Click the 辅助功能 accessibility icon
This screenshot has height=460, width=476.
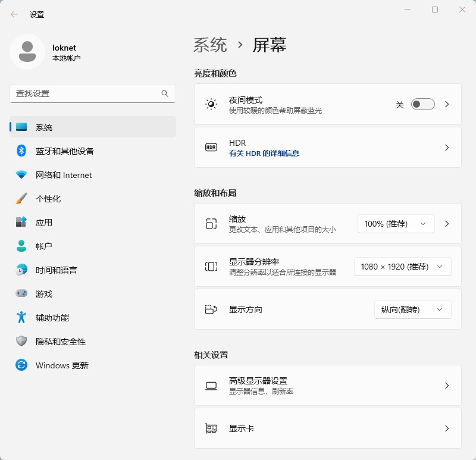tap(21, 317)
